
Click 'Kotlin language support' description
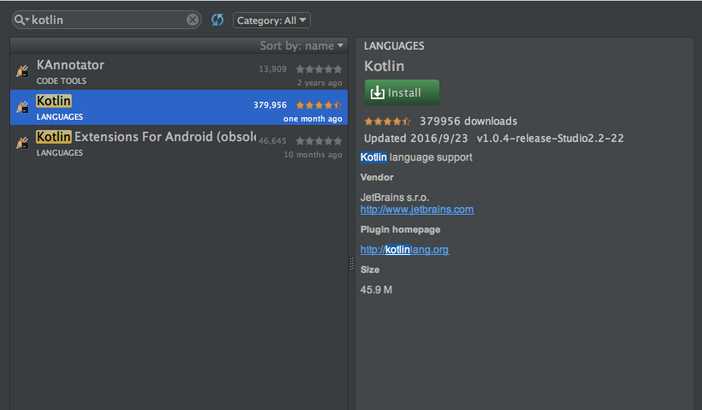point(416,158)
